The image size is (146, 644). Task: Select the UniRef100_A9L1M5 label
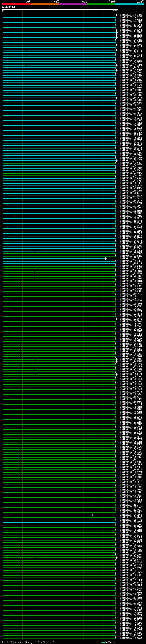coord(131,530)
